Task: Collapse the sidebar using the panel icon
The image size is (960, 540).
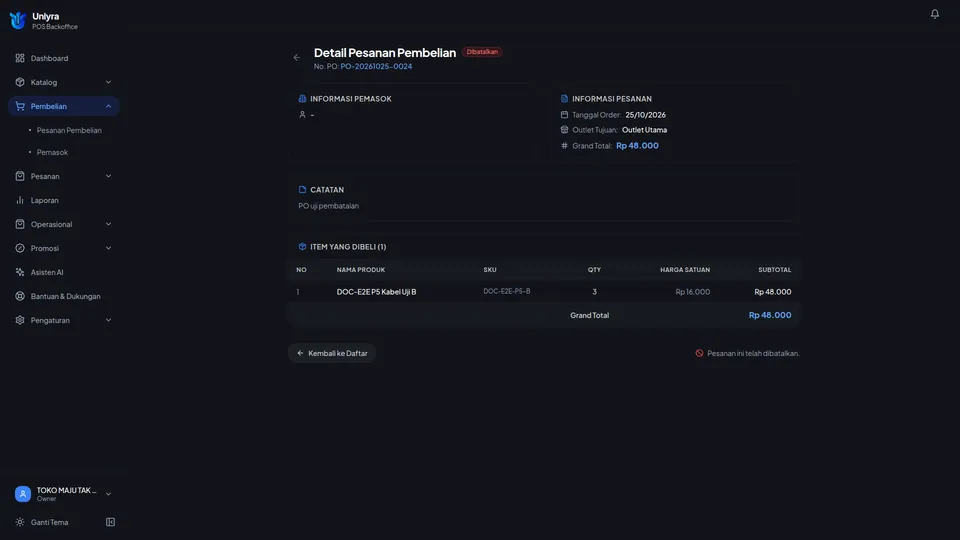Action: click(x=110, y=522)
